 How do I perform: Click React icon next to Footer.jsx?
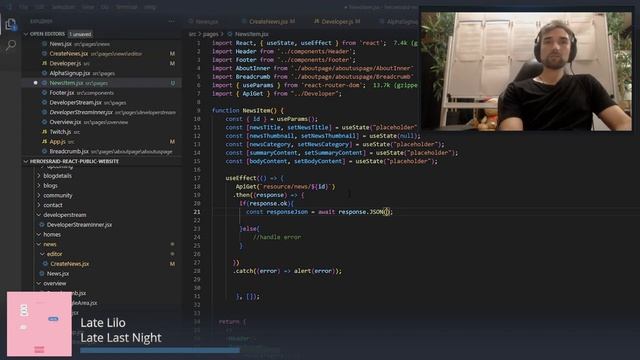click(x=44, y=93)
